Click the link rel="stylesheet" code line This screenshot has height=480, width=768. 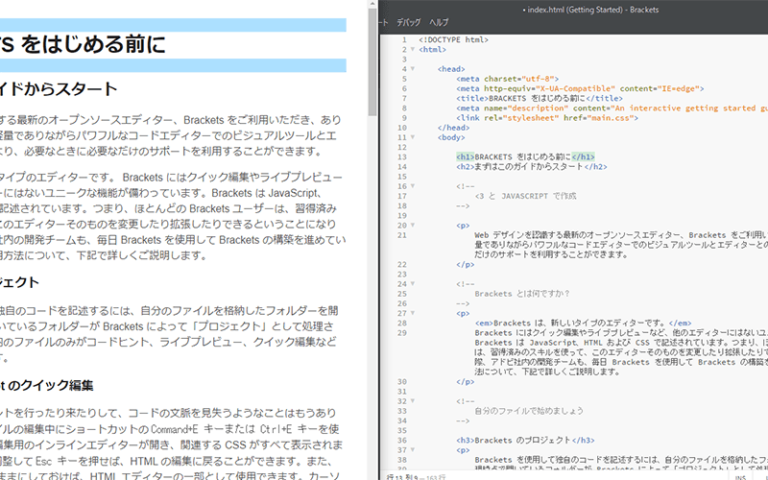(x=547, y=118)
